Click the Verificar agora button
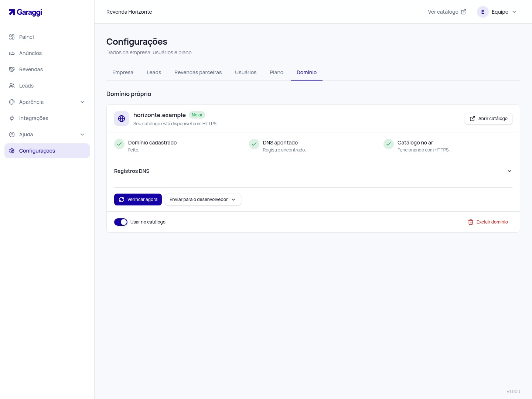532x399 pixels. point(138,199)
